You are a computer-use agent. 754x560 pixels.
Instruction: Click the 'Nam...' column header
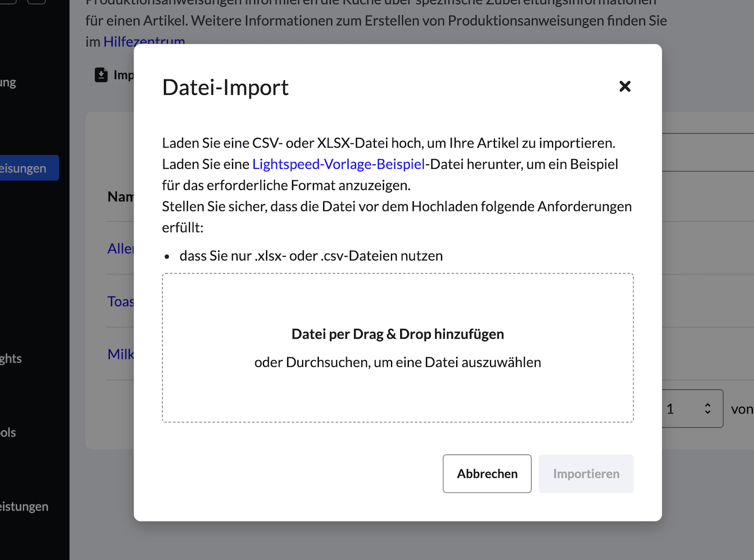point(120,197)
